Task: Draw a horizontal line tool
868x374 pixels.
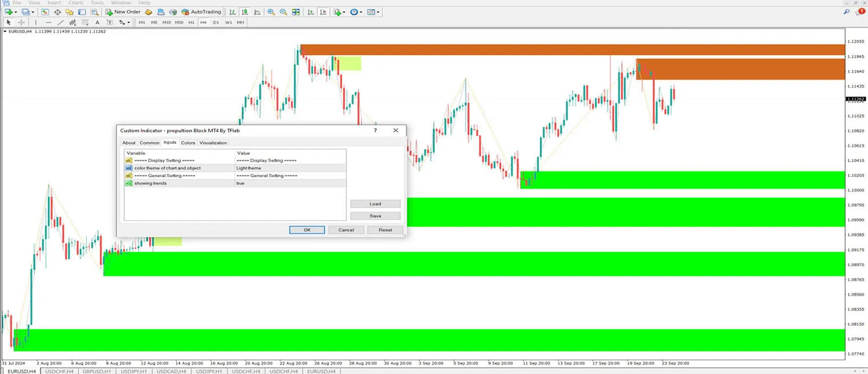Action: point(48,22)
